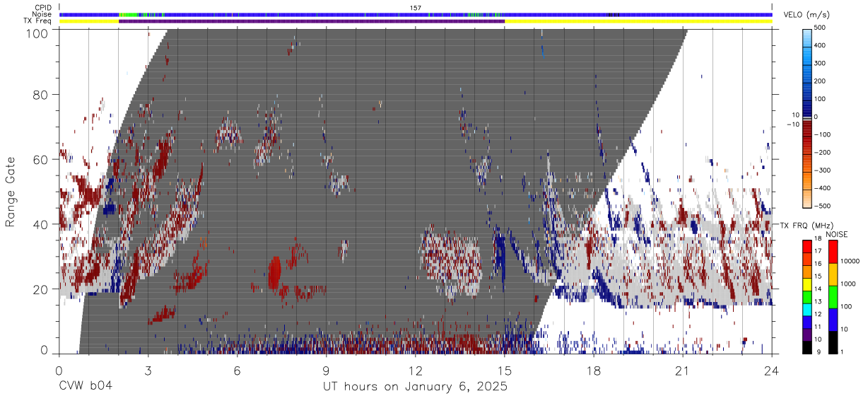Click the 24 tick on UT hours axis
The image size is (868, 401).
coord(772,369)
